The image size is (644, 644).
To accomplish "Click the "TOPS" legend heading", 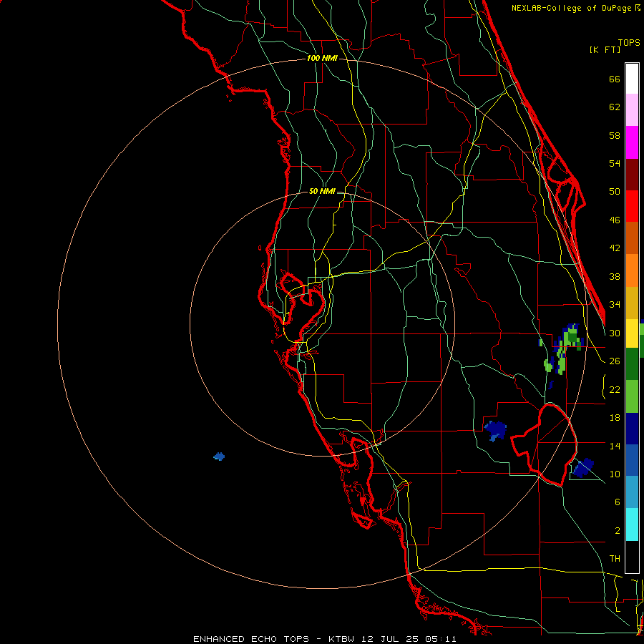I will pyautogui.click(x=629, y=42).
